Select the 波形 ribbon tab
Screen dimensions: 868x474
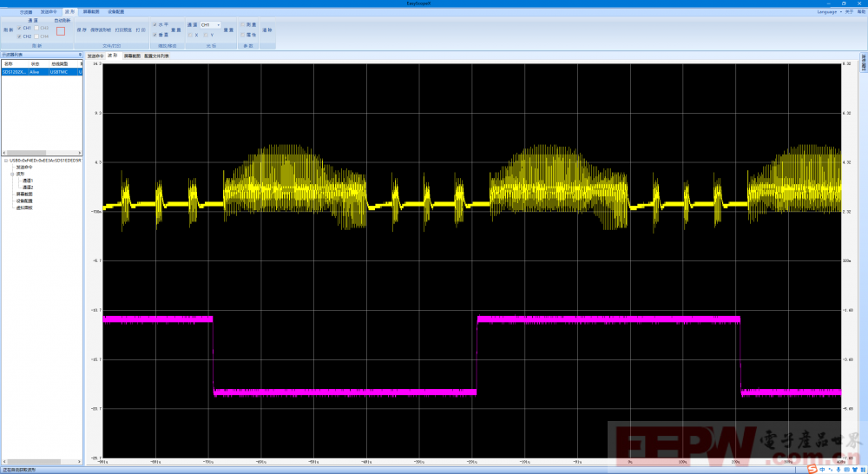69,11
